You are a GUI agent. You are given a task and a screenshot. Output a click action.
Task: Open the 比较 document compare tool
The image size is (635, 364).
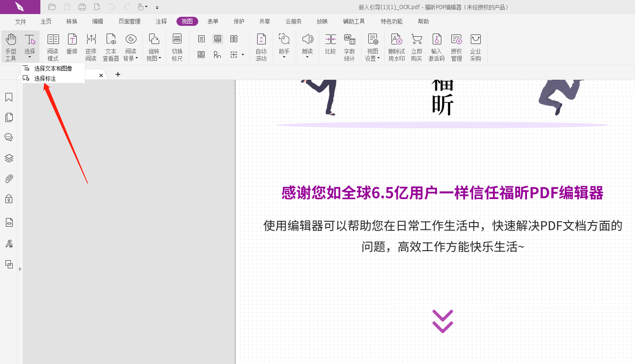pyautogui.click(x=330, y=45)
